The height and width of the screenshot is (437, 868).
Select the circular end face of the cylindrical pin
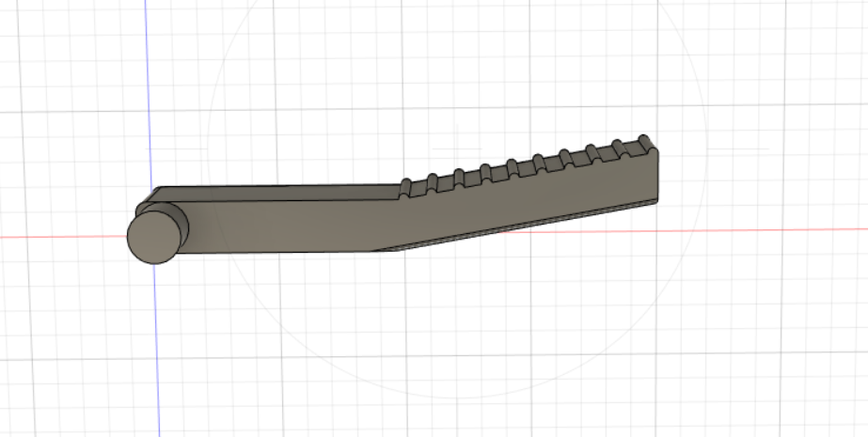click(154, 238)
